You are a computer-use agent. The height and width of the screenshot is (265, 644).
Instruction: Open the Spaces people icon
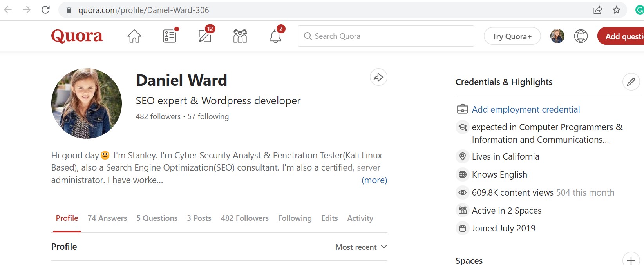click(x=240, y=36)
